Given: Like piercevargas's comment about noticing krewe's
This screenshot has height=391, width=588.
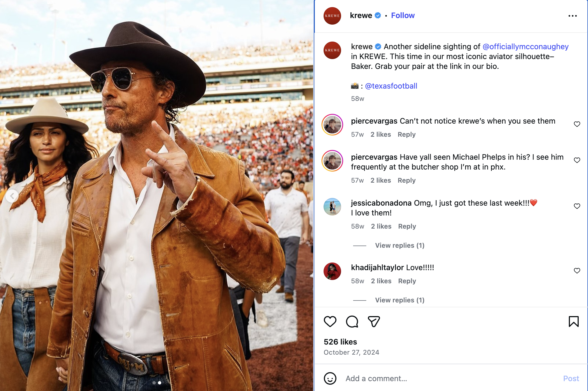Looking at the screenshot, I should (x=577, y=124).
